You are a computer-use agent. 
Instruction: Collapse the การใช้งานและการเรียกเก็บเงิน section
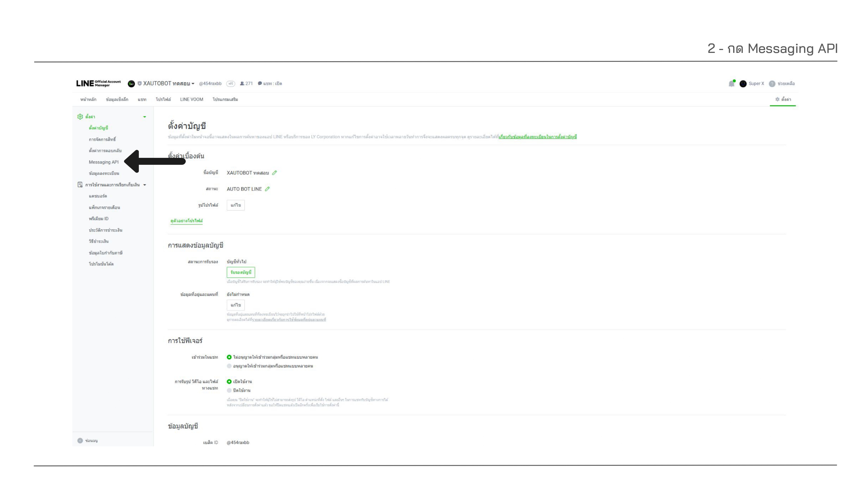[x=145, y=185]
